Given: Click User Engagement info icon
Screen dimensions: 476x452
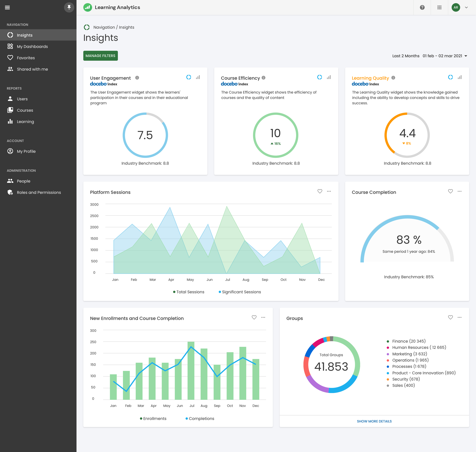Looking at the screenshot, I should [137, 77].
